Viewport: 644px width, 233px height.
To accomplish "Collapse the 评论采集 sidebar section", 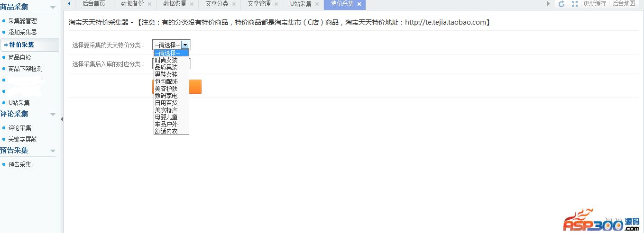I will [x=53, y=115].
